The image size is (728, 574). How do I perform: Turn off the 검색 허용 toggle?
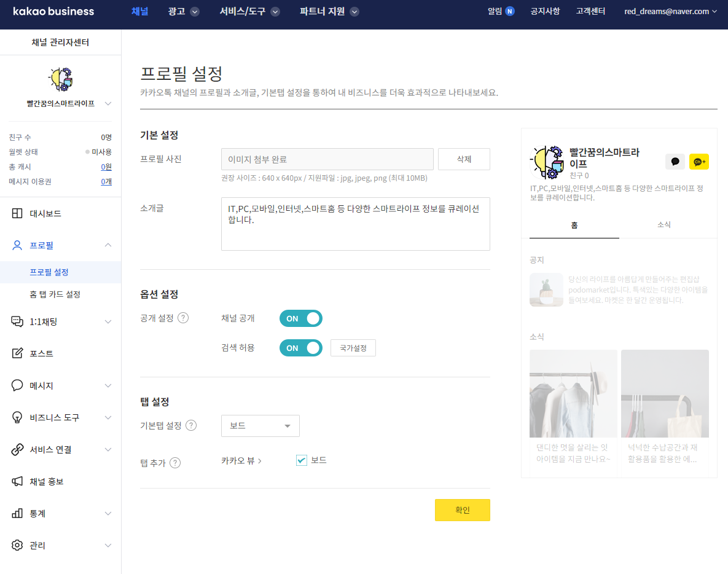tap(301, 348)
